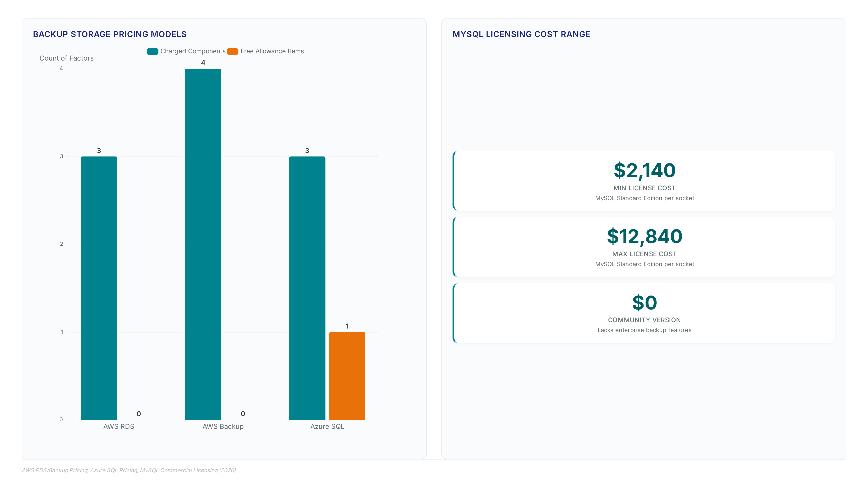
Task: Click the y-axis tick label 2
Action: pyautogui.click(x=61, y=244)
